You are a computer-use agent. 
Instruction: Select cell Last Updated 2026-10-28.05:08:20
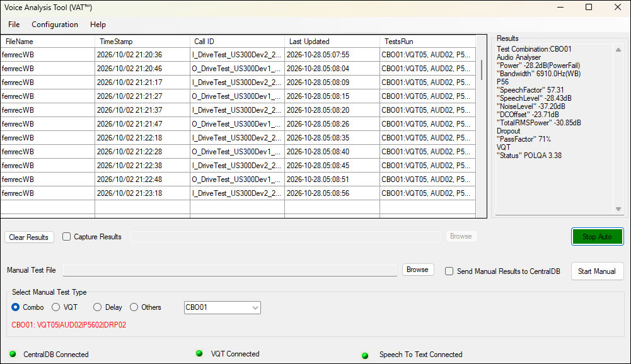click(332, 110)
